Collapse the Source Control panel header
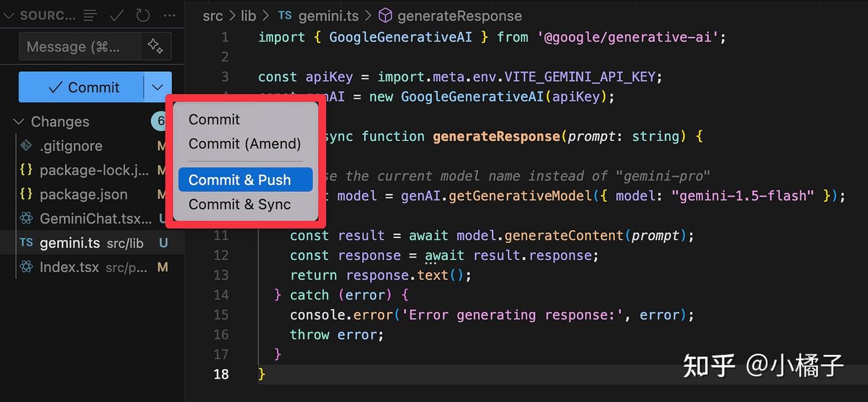The width and height of the screenshot is (868, 402). pyautogui.click(x=8, y=16)
